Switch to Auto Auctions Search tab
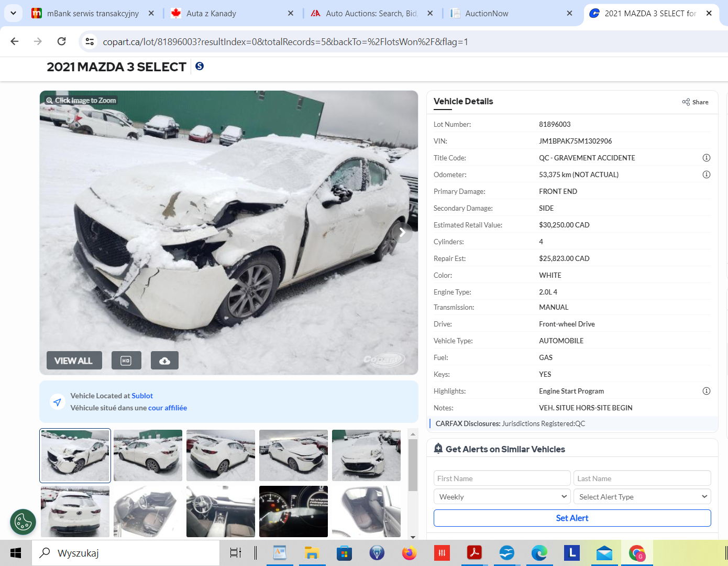728x566 pixels. (x=371, y=14)
